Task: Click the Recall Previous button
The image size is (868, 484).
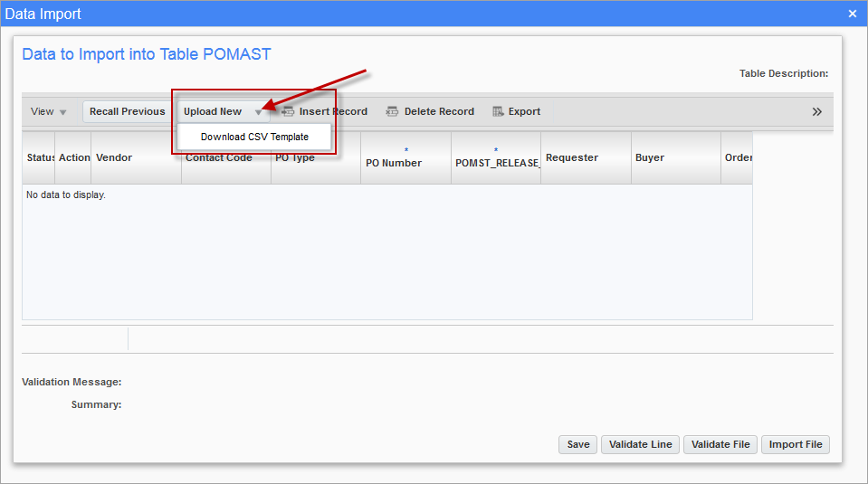Action: click(x=128, y=112)
